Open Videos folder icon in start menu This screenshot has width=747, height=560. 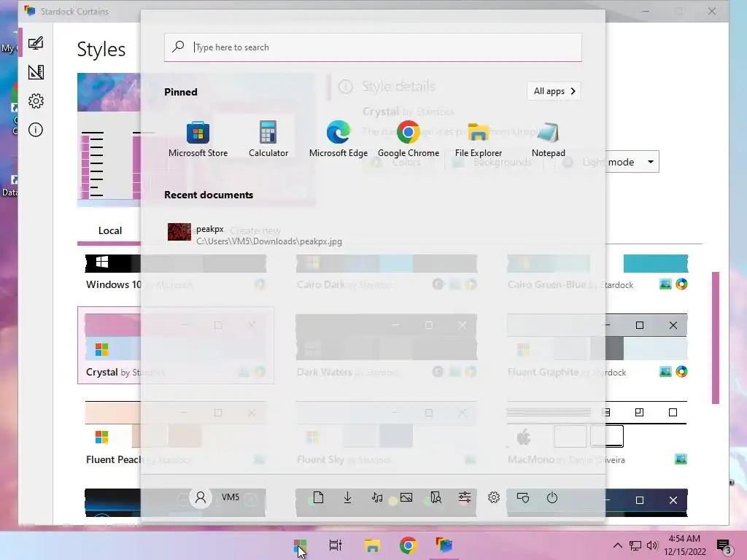436,497
